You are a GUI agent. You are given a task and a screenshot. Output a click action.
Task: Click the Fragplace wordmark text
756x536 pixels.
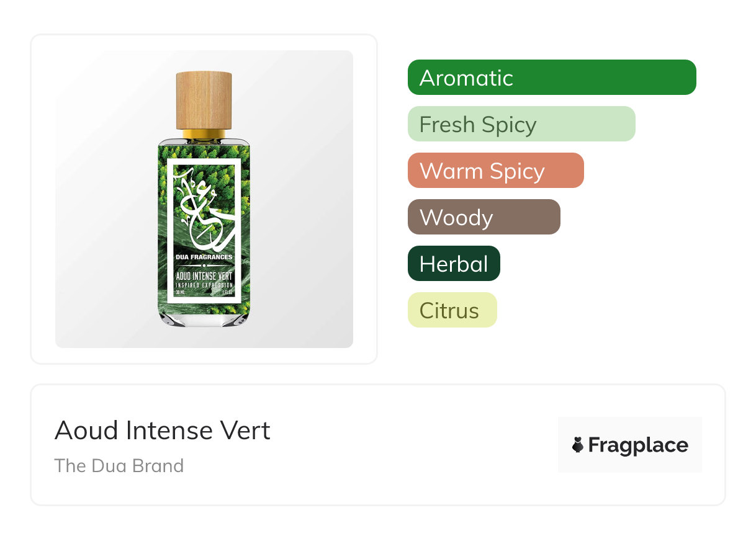coord(638,445)
